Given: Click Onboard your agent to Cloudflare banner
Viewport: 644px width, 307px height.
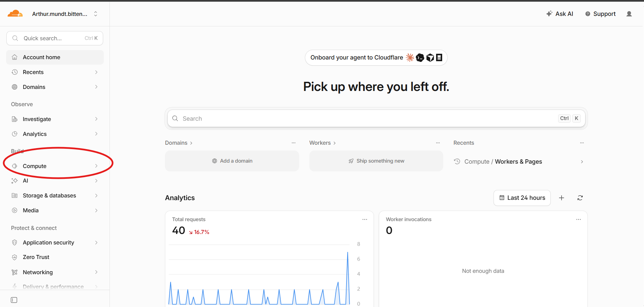Looking at the screenshot, I should coord(376,58).
